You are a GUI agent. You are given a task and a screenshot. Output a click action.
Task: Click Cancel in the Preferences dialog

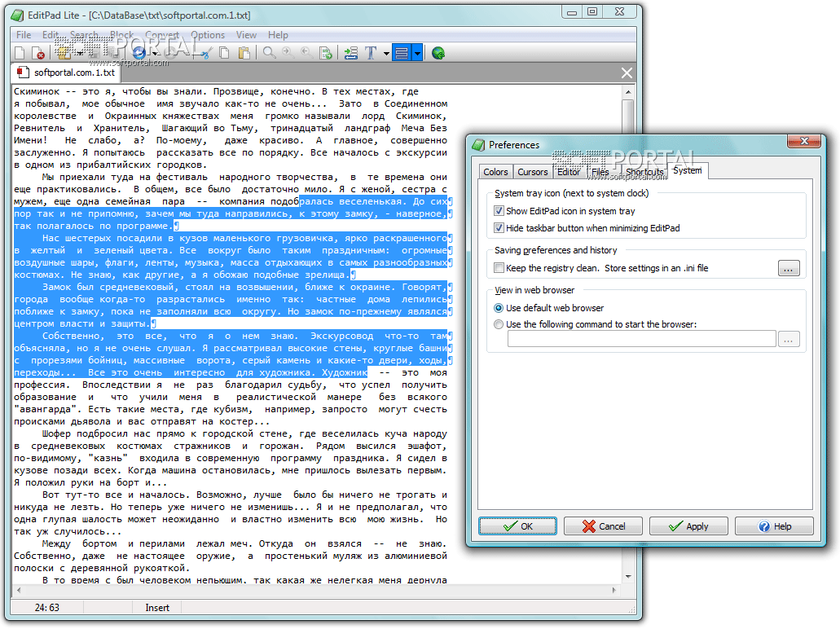[603, 526]
